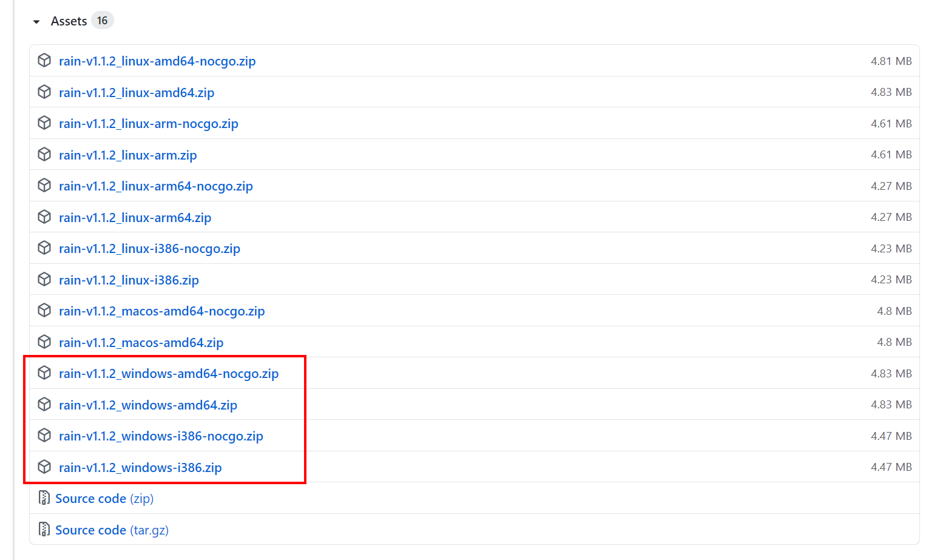Open the Source code (zip) link
Screen dimensions: 940x560
pyautogui.click(x=91, y=498)
